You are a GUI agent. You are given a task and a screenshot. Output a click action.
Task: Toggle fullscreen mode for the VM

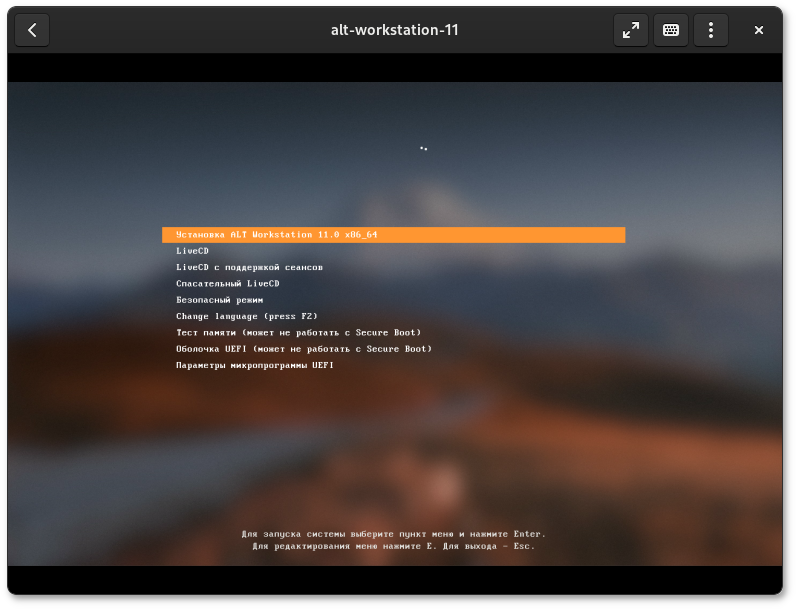click(630, 30)
